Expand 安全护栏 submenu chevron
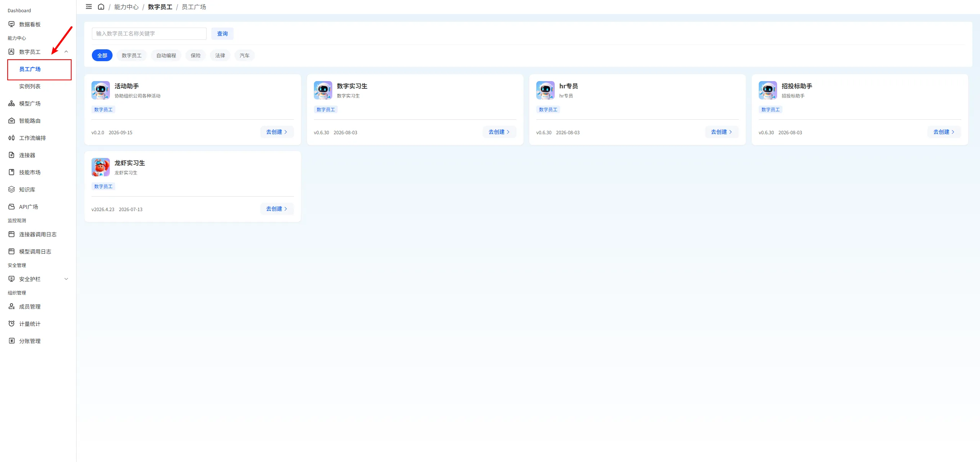 tap(66, 279)
